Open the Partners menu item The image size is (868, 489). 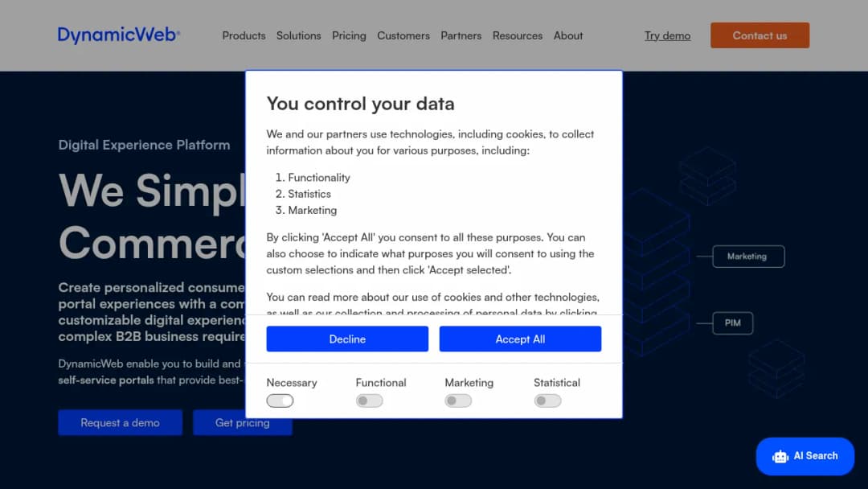point(461,35)
